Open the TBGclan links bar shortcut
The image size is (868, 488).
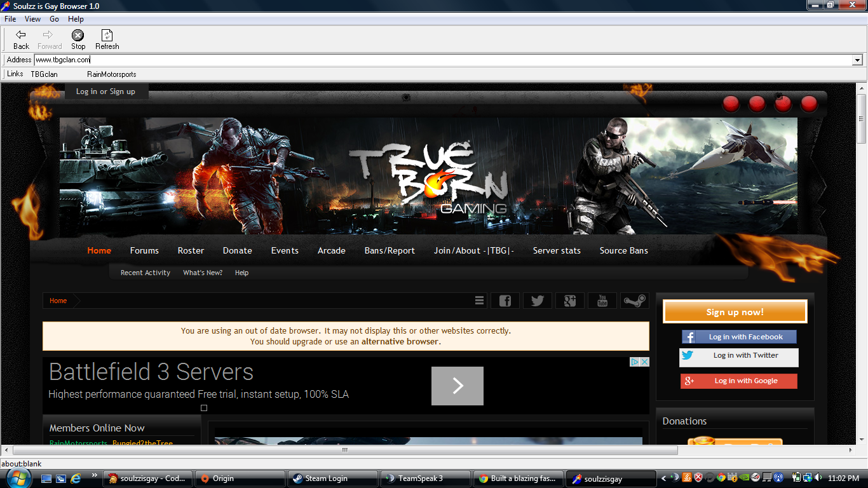[x=44, y=74]
